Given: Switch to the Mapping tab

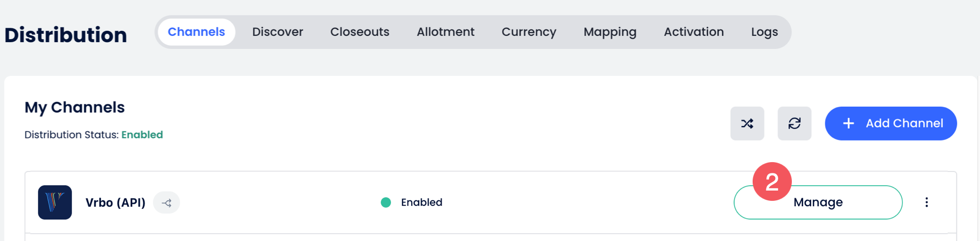Looking at the screenshot, I should (610, 32).
